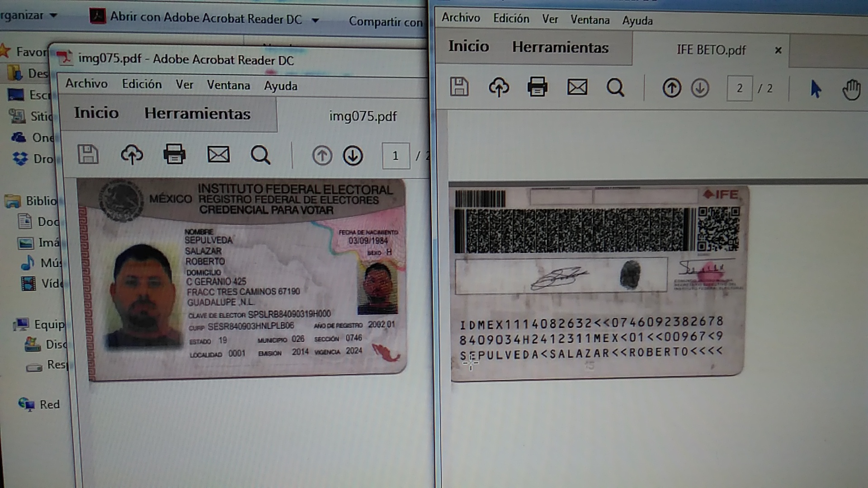This screenshot has height=488, width=868.
Task: Open the Compartir con menu
Action: coord(385,22)
